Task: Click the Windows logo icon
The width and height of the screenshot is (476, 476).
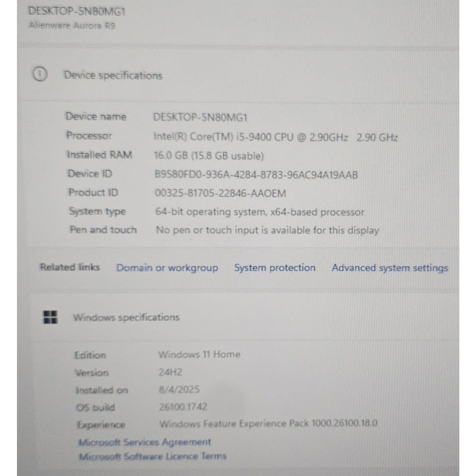Action: [x=50, y=317]
